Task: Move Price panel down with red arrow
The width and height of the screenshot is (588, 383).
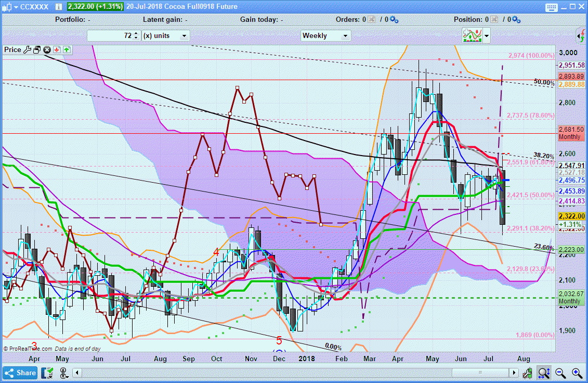Action: coord(57,50)
